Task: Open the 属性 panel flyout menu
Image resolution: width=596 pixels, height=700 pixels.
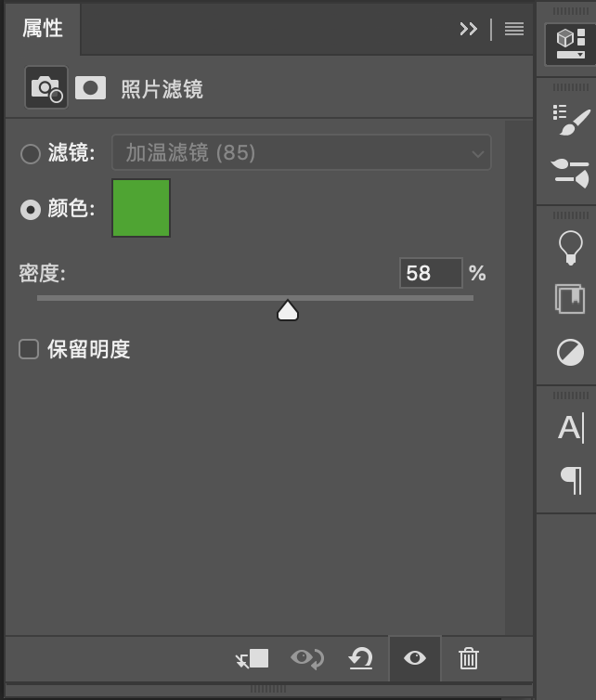Action: pos(514,29)
